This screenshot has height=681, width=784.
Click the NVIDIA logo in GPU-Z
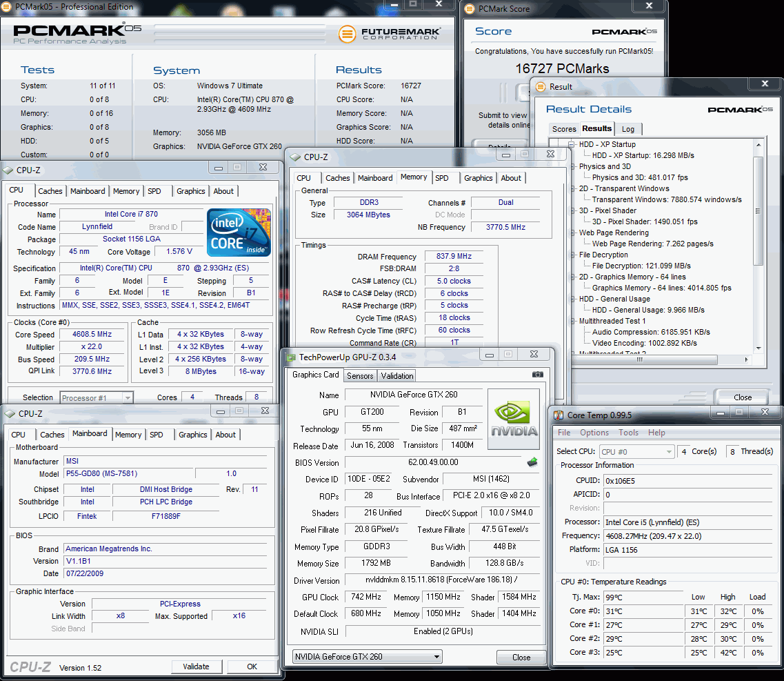tap(514, 419)
